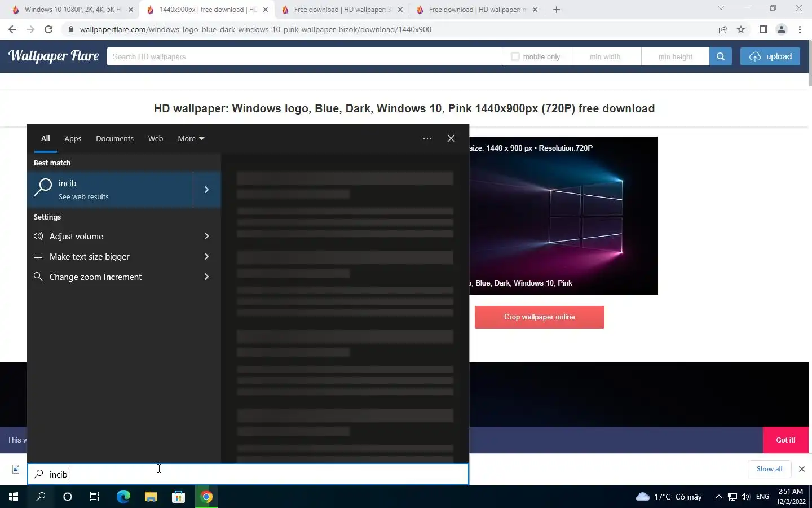Click the share page icon in address bar
This screenshot has width=812, height=508.
722,29
